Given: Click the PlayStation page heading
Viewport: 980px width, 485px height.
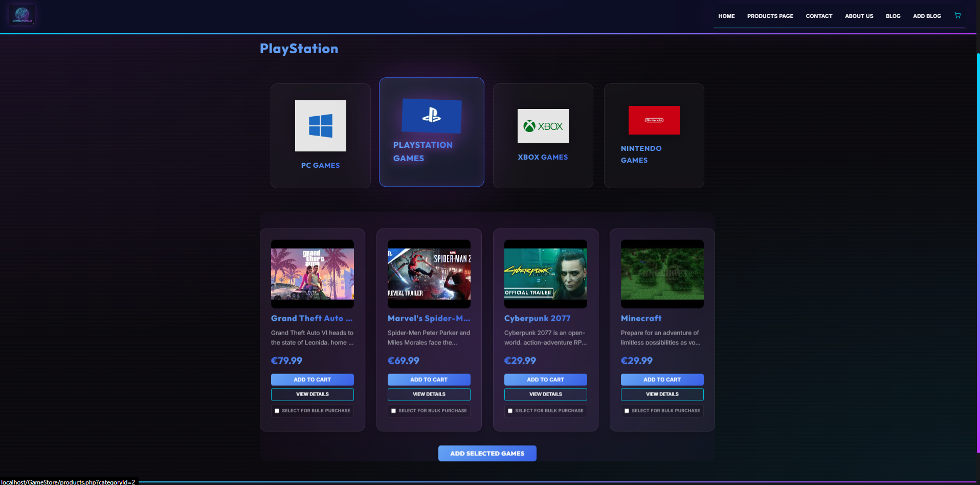Looking at the screenshot, I should click(299, 49).
